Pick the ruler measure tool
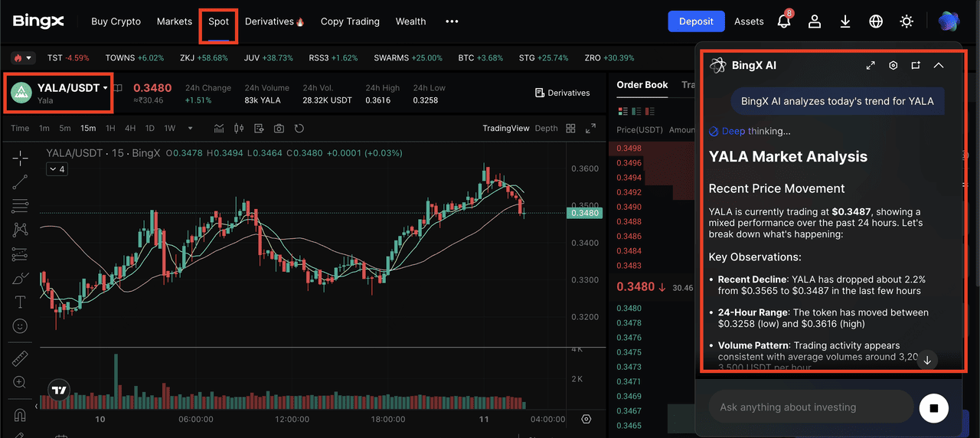 21,358
